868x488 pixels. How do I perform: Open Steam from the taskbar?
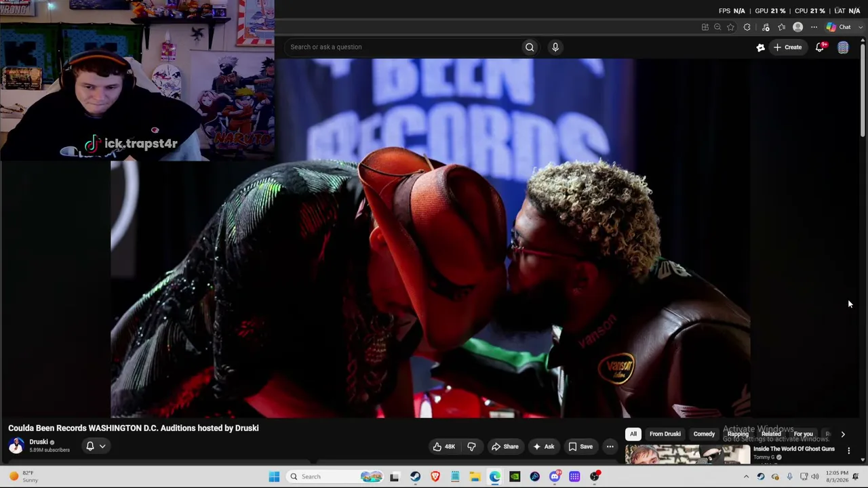415,476
